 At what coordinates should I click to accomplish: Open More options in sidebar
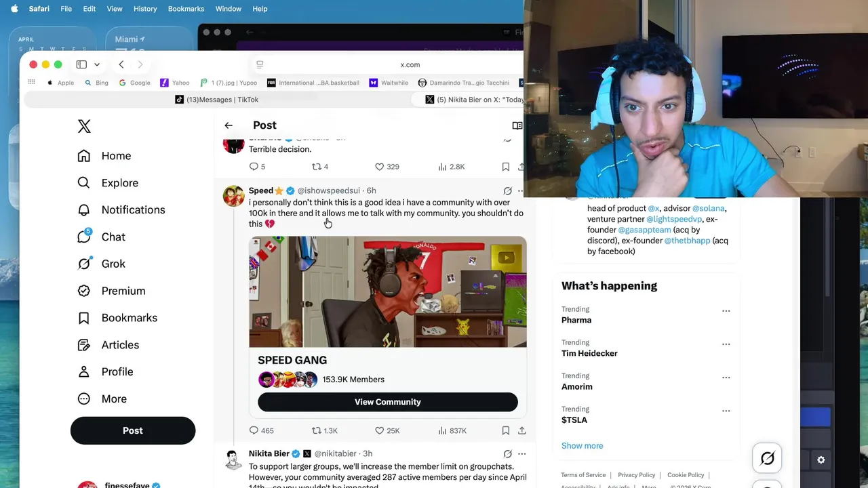(102, 399)
